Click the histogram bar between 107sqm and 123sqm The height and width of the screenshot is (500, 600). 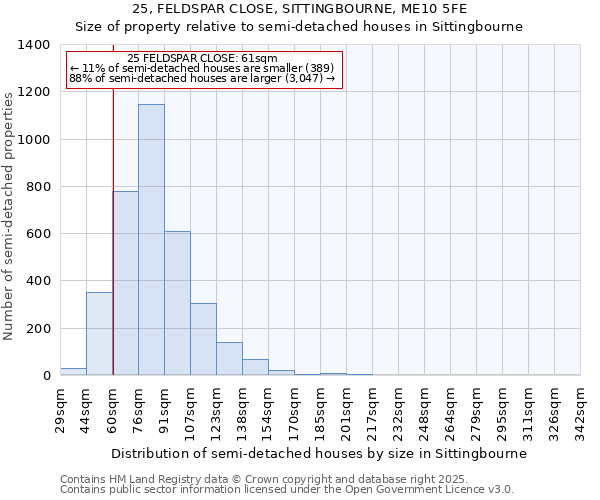pyautogui.click(x=204, y=339)
